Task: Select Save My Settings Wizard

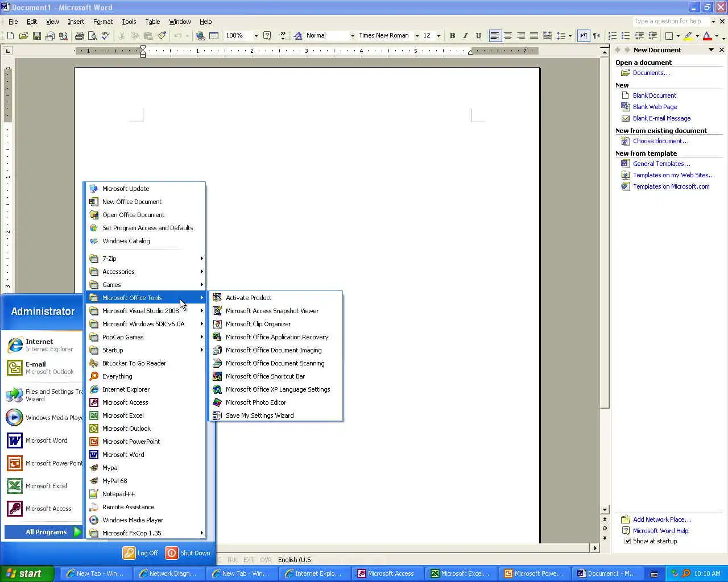Action: tap(276, 415)
